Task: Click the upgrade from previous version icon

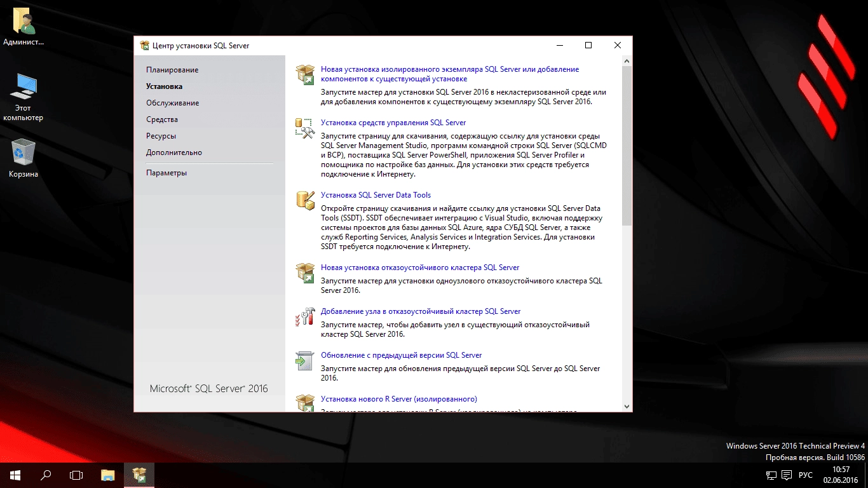Action: 305,360
